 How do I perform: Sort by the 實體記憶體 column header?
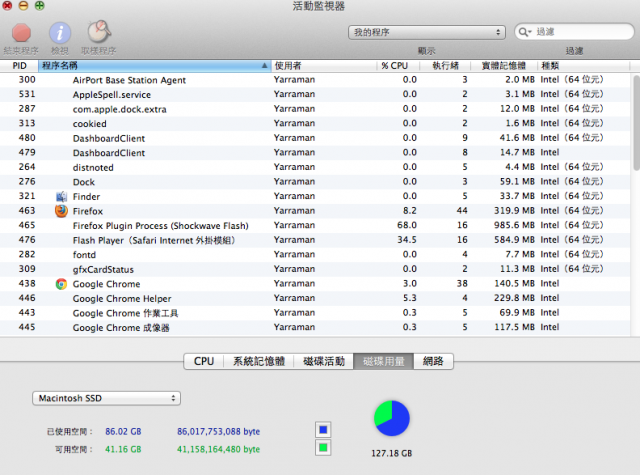tap(504, 66)
